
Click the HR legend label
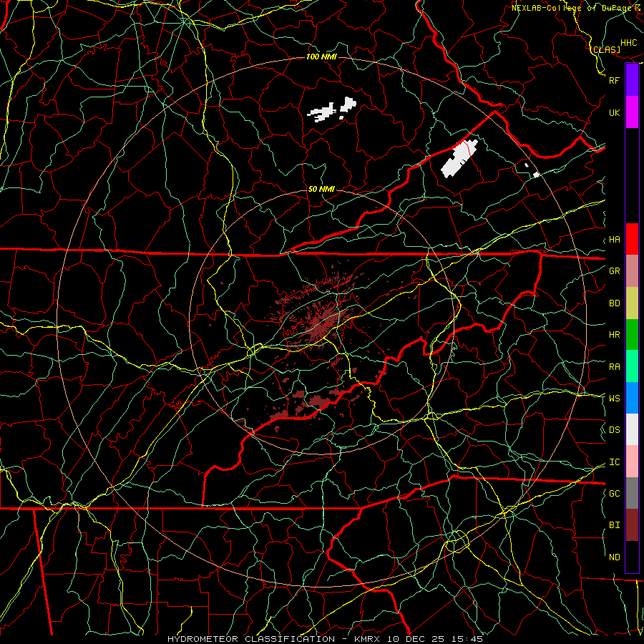click(615, 335)
